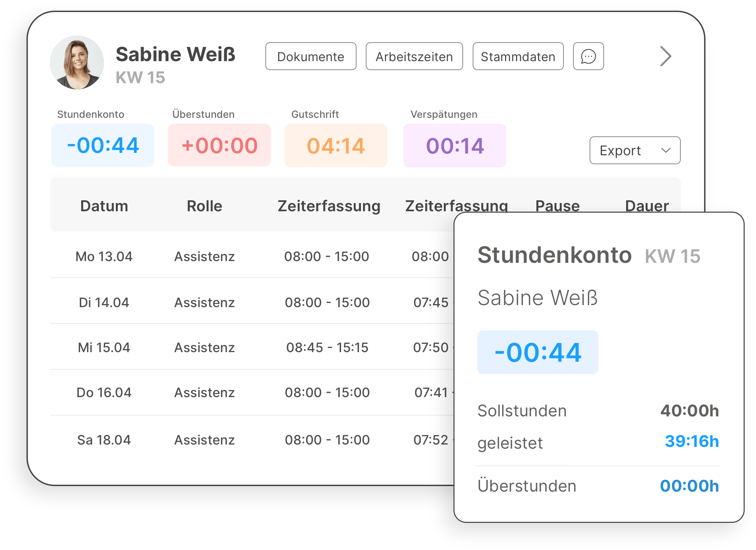The image size is (756, 550).
Task: Open the Sa 18.04 row
Action: coord(104,440)
